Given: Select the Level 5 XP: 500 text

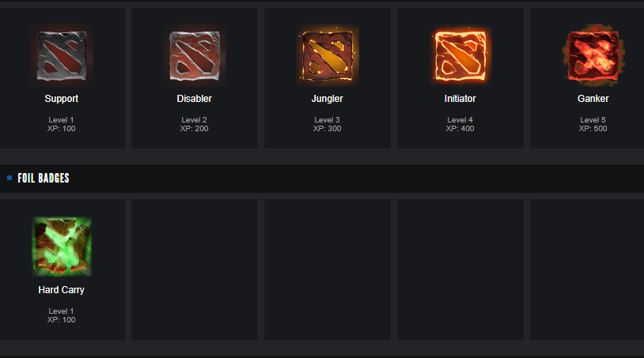Looking at the screenshot, I should (593, 124).
